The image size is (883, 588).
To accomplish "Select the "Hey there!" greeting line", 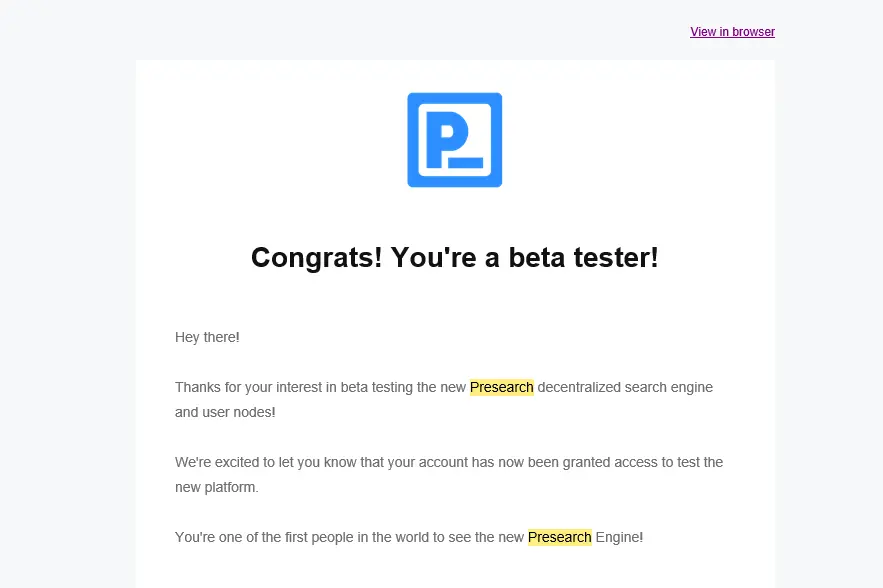I will (207, 337).
